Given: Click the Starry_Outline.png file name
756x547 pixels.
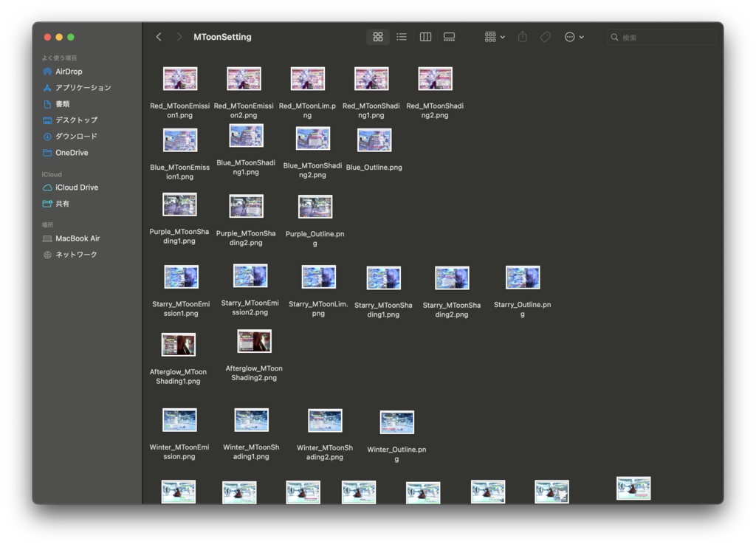Looking at the screenshot, I should click(x=523, y=309).
